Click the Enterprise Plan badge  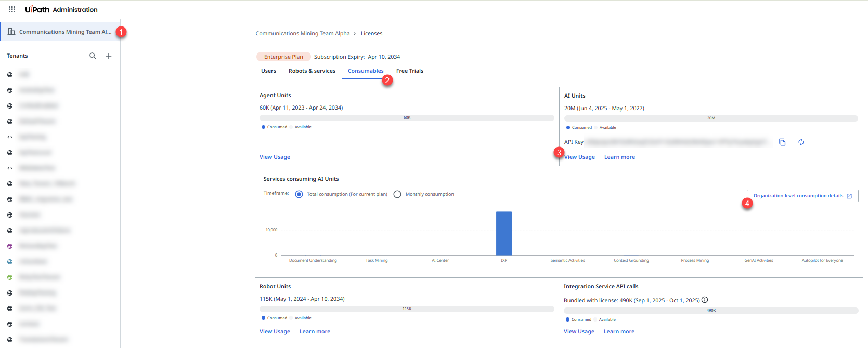point(283,57)
